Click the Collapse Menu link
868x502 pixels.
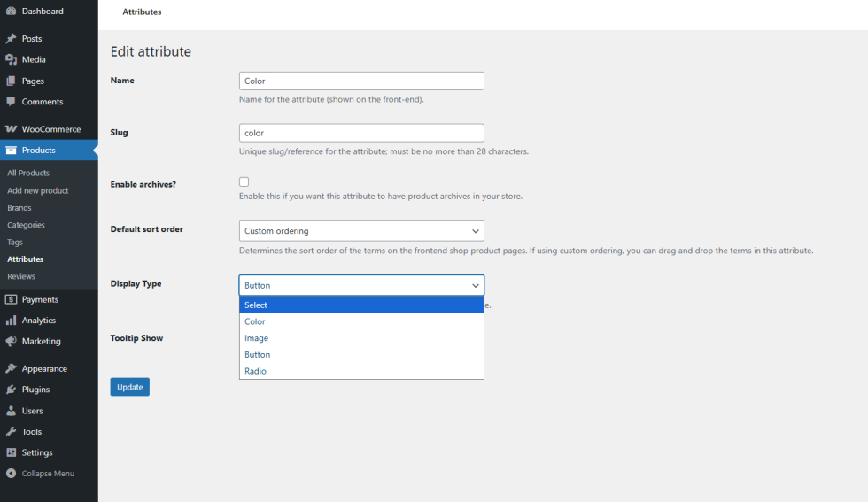(x=48, y=474)
